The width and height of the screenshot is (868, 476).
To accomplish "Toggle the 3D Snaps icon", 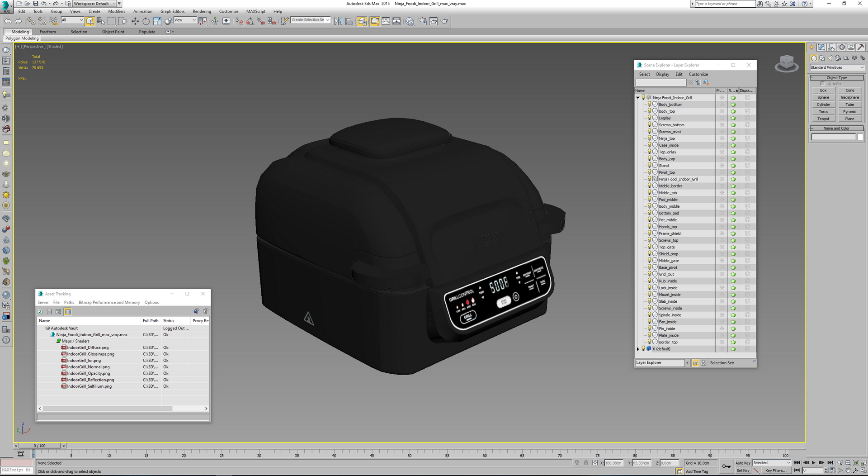I will (239, 21).
